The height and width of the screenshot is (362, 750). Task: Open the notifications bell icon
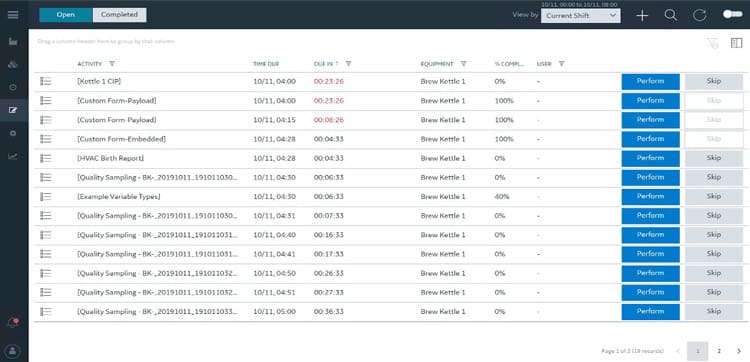(x=13, y=323)
